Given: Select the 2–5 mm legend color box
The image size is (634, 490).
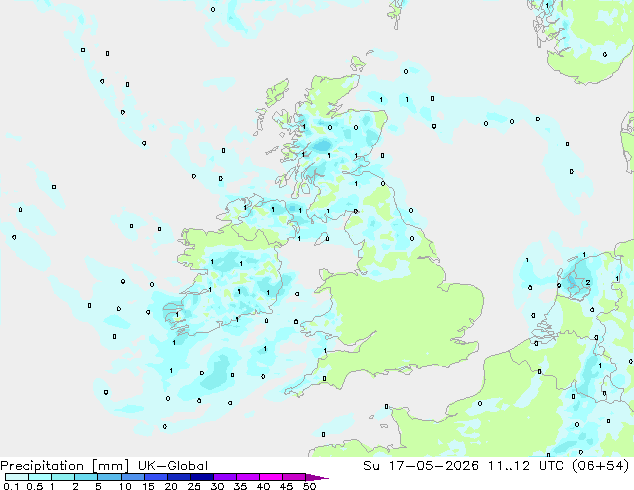Looking at the screenshot, I should 86,477.
